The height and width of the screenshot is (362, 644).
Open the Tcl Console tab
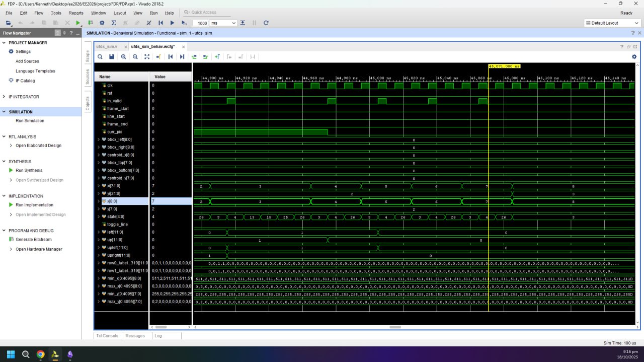pos(108,336)
